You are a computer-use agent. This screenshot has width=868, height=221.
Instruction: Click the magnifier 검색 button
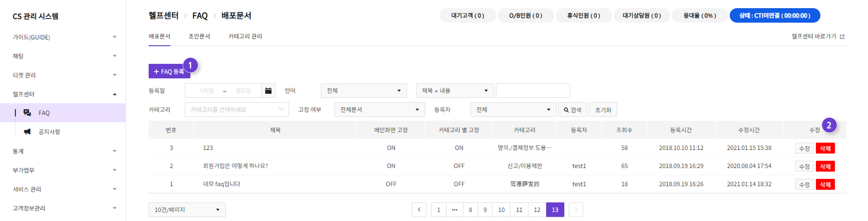(572, 110)
